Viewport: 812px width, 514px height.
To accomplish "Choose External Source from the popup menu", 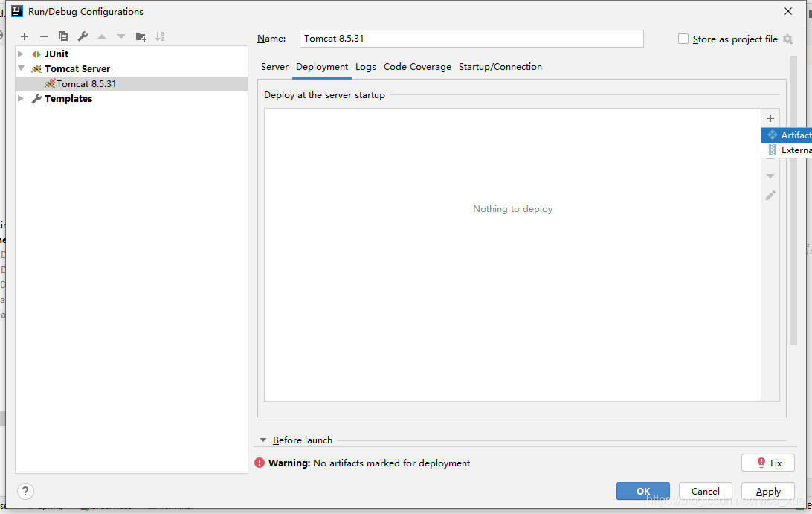I will [787, 150].
